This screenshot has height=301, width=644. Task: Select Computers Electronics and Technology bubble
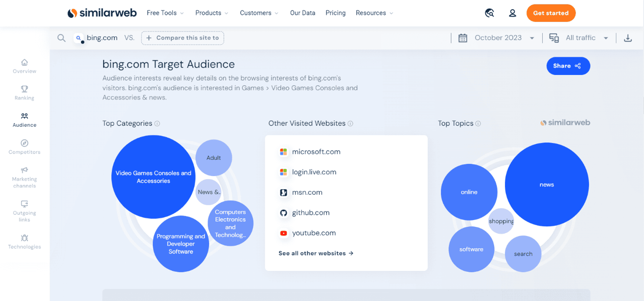coord(230,223)
